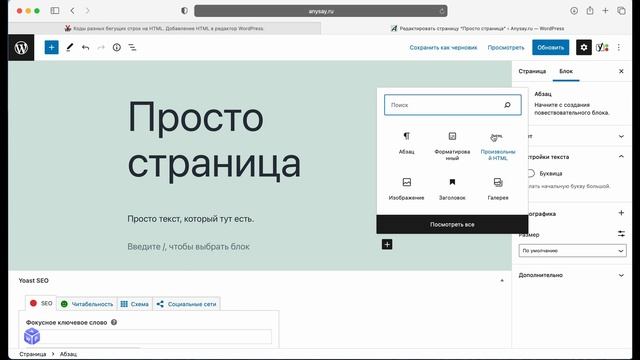Click the Safari address bar anysay.ru
This screenshot has width=640, height=360.
coord(321,11)
